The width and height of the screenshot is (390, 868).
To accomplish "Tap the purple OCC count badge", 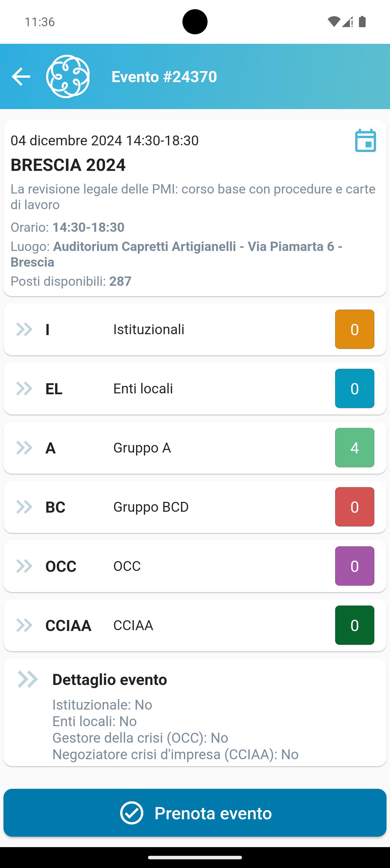I will (355, 566).
